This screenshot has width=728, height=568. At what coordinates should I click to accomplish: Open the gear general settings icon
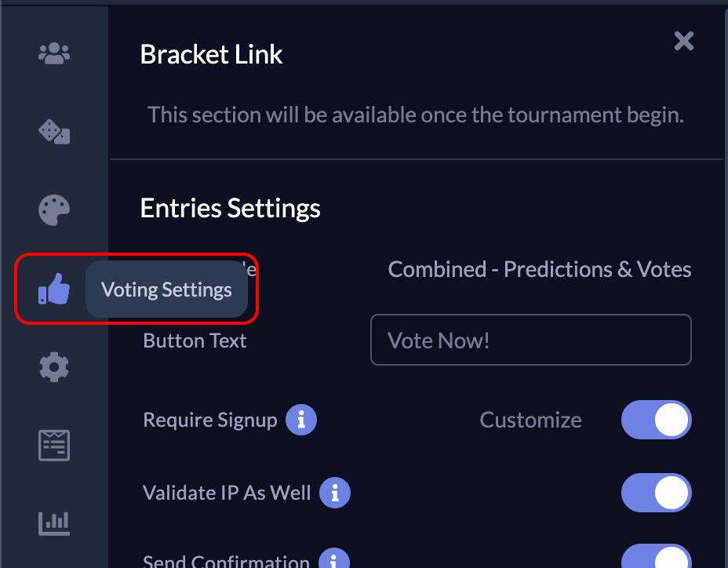pos(53,366)
